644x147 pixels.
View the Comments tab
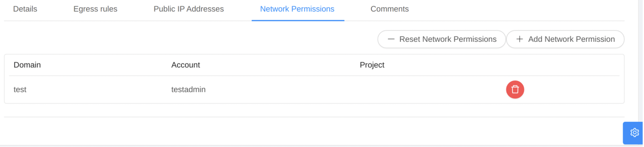(x=389, y=9)
